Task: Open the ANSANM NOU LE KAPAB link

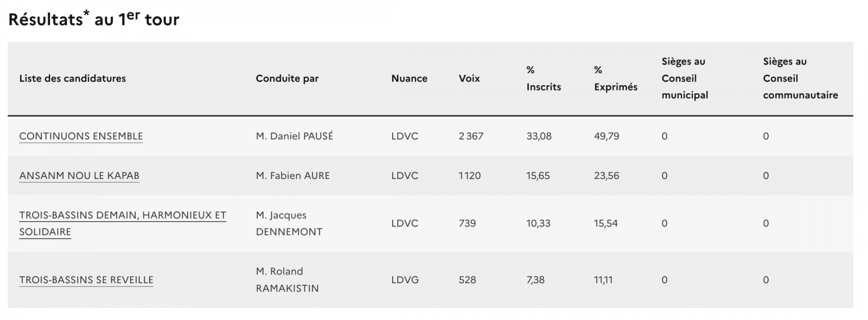Action: click(x=79, y=176)
